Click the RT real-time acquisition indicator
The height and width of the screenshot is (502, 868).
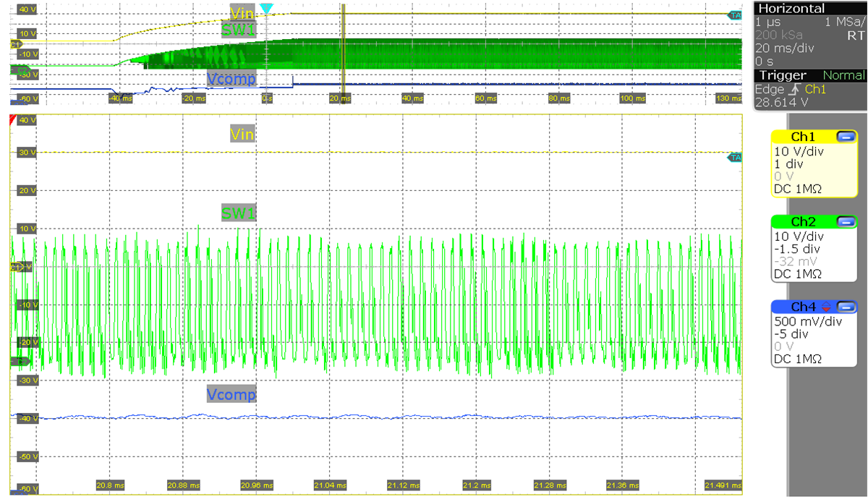click(x=856, y=35)
